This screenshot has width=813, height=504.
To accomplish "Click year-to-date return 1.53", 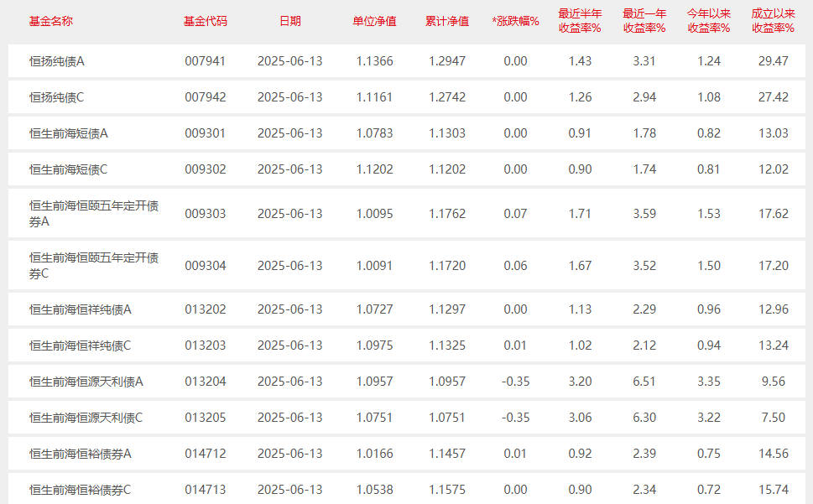I will (709, 213).
